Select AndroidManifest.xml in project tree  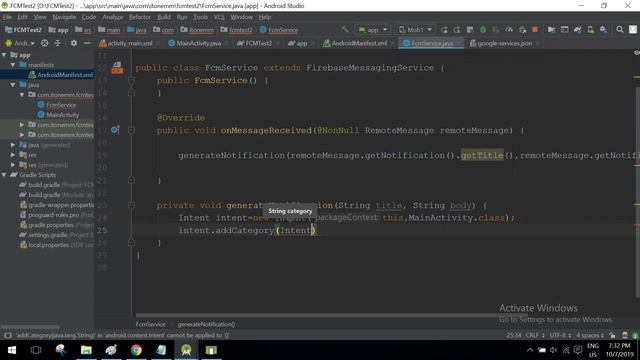[x=61, y=75]
